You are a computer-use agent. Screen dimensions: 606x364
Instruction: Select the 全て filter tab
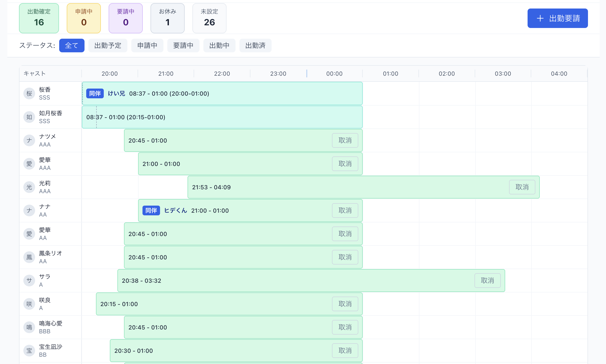pyautogui.click(x=72, y=45)
